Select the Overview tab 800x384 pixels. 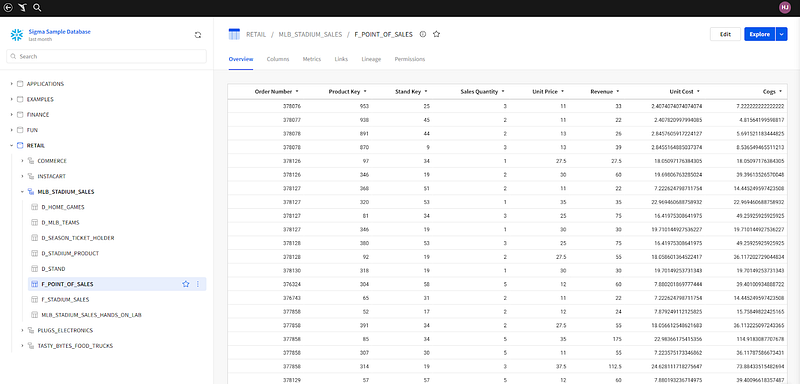point(241,59)
